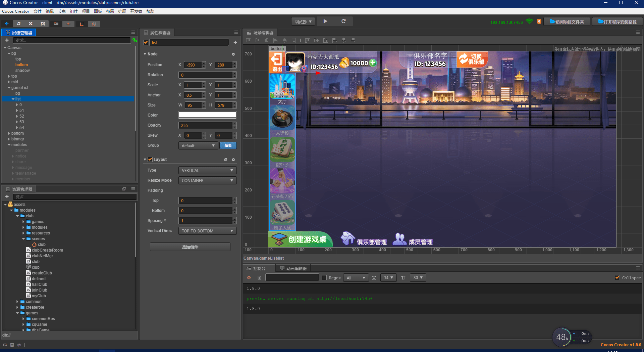Open the 文件 menu
The width and height of the screenshot is (644, 352).
pos(38,11)
